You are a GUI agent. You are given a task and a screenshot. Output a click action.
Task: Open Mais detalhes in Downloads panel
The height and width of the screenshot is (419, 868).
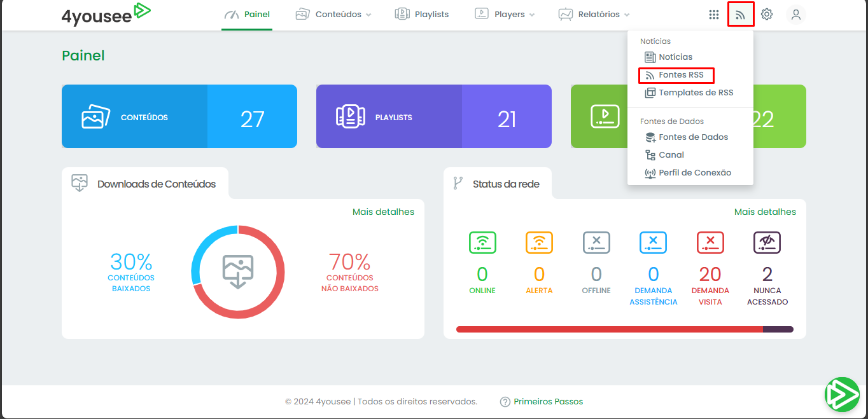[383, 212]
